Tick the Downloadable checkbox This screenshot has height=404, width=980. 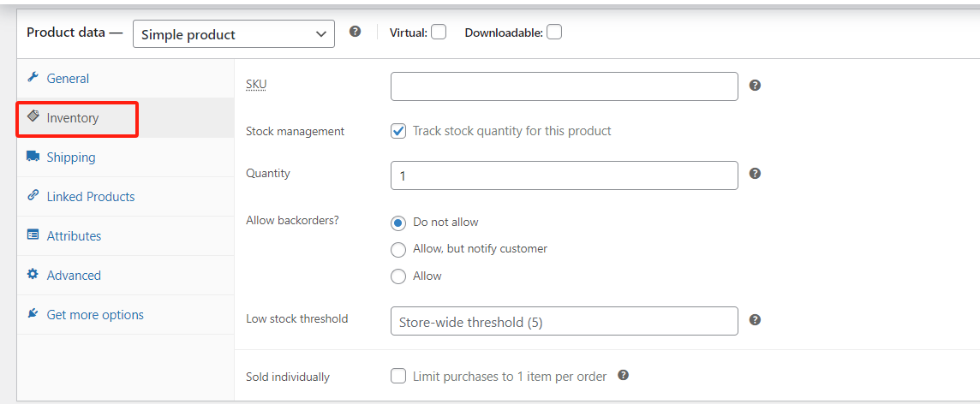click(x=554, y=33)
